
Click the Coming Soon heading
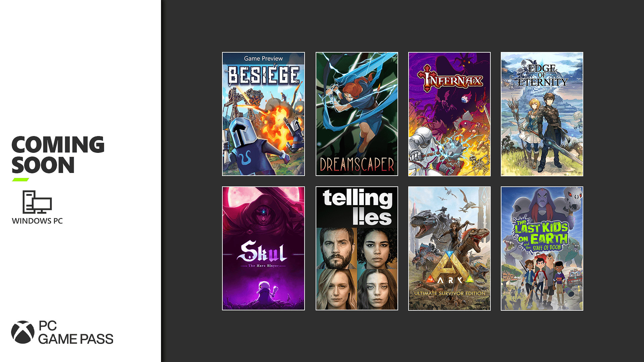tap(58, 155)
